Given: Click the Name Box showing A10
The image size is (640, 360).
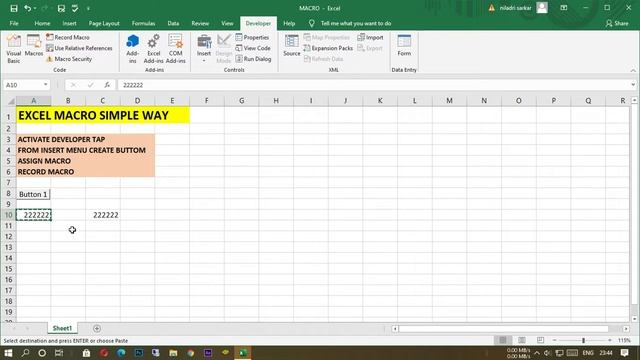Looking at the screenshot, I should [x=23, y=85].
